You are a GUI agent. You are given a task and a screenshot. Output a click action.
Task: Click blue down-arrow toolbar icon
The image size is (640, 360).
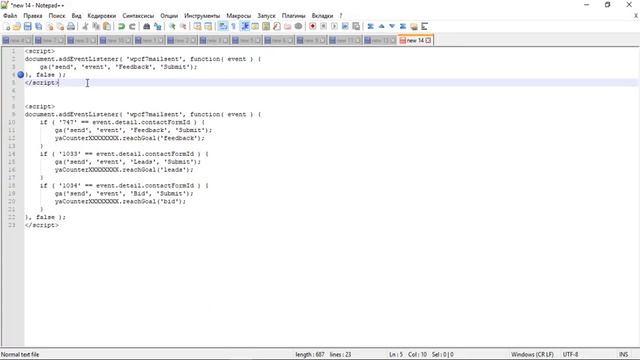(x=392, y=27)
